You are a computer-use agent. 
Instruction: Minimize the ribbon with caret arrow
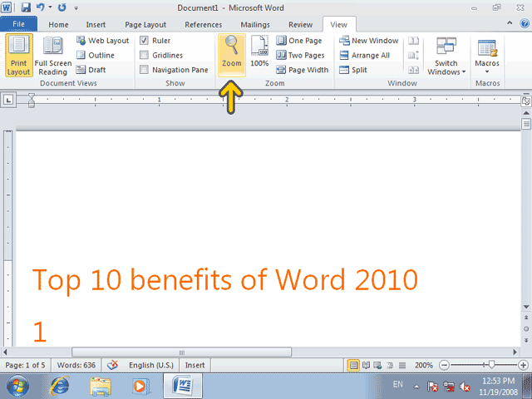510,23
